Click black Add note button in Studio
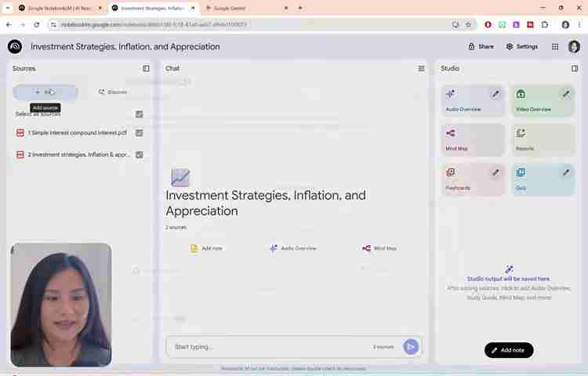The image size is (588, 376). [x=509, y=350]
